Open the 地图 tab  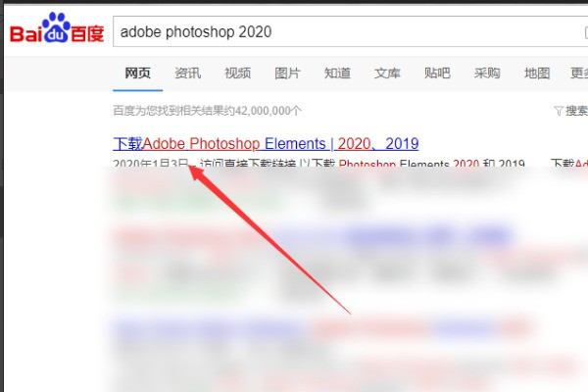click(x=537, y=73)
